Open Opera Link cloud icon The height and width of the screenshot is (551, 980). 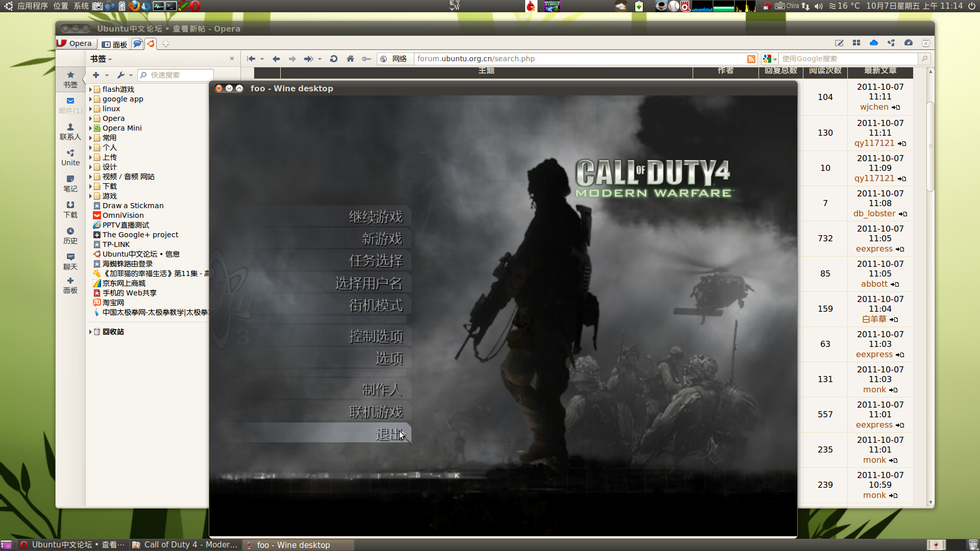874,43
